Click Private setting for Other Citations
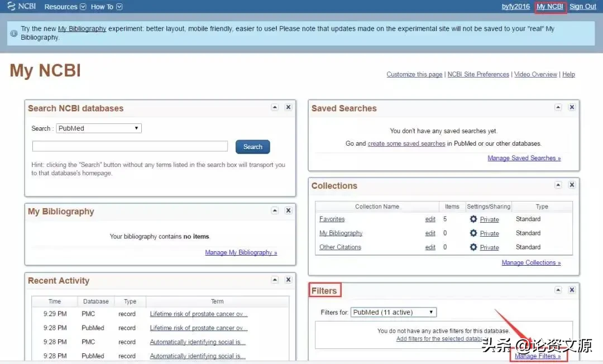The height and width of the screenshot is (364, 603). pyautogui.click(x=489, y=247)
